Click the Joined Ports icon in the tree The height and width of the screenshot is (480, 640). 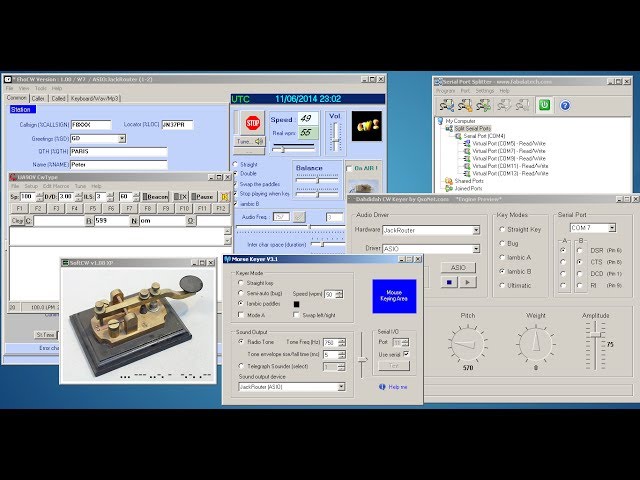(449, 188)
